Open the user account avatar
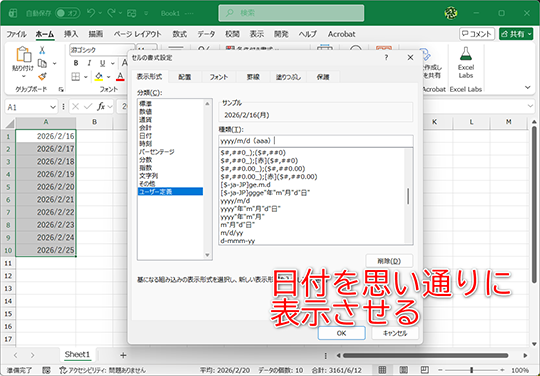The image size is (540, 376). (450, 13)
